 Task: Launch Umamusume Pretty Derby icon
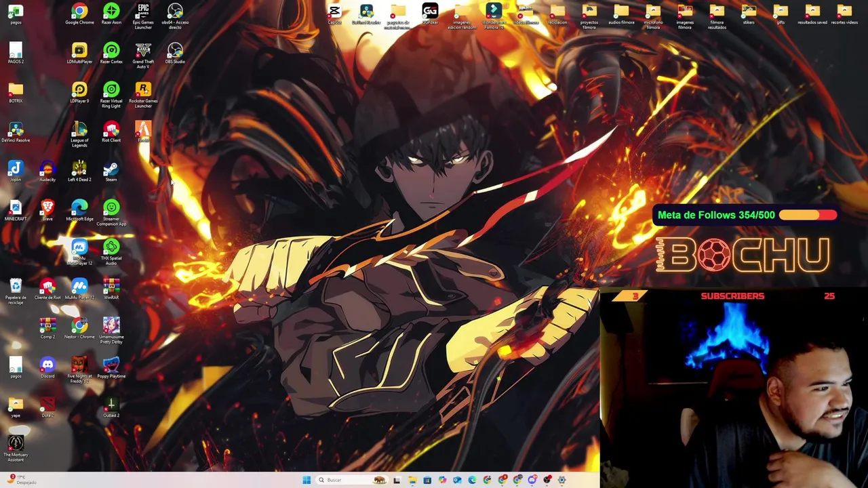pos(111,331)
